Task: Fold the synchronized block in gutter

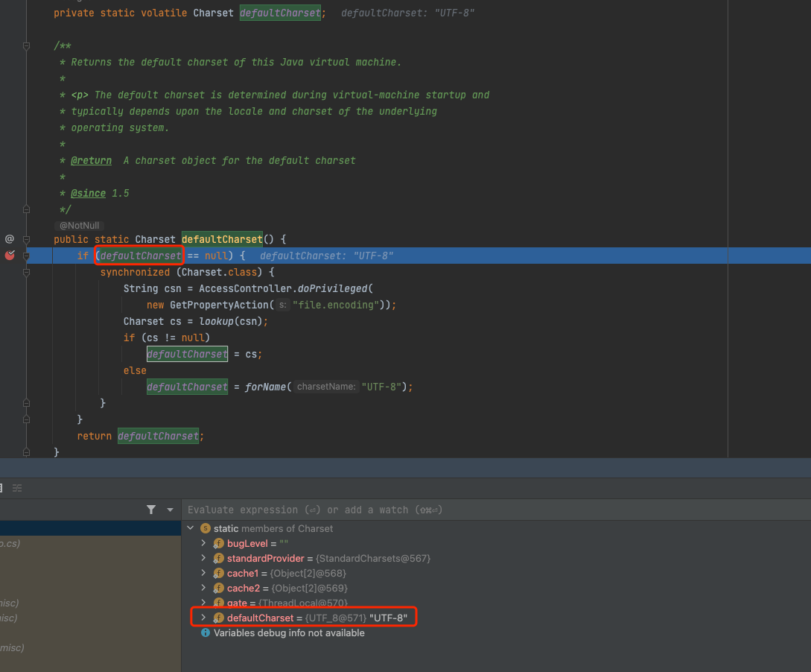Action: pos(26,272)
